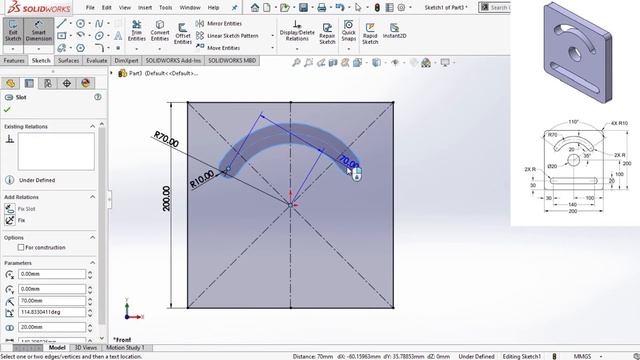Open dropdown arrow under Trim Entities
This screenshot has height=360, width=640.
[136, 49]
